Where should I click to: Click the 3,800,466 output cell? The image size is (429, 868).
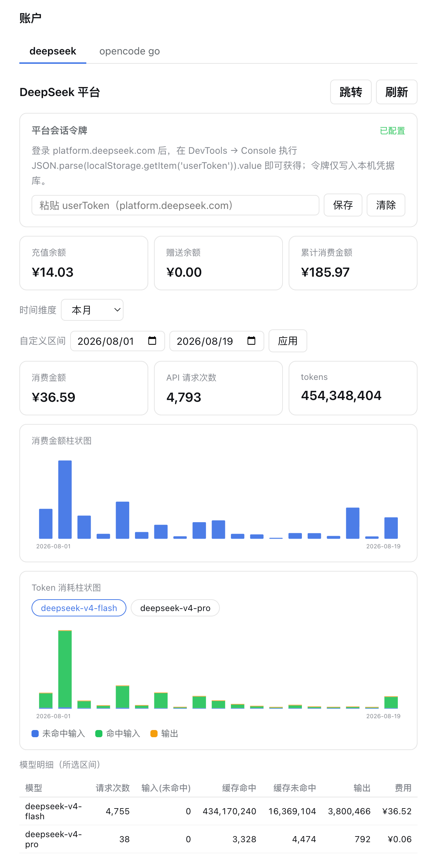pyautogui.click(x=349, y=811)
